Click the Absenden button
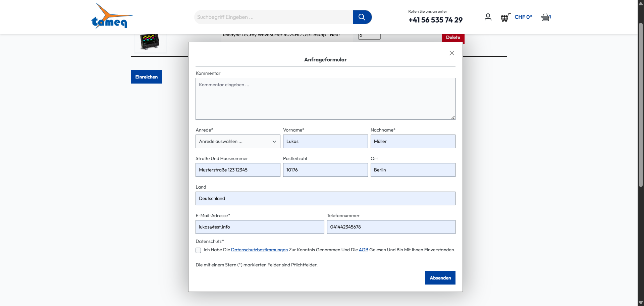Image resolution: width=644 pixels, height=306 pixels. (x=440, y=278)
